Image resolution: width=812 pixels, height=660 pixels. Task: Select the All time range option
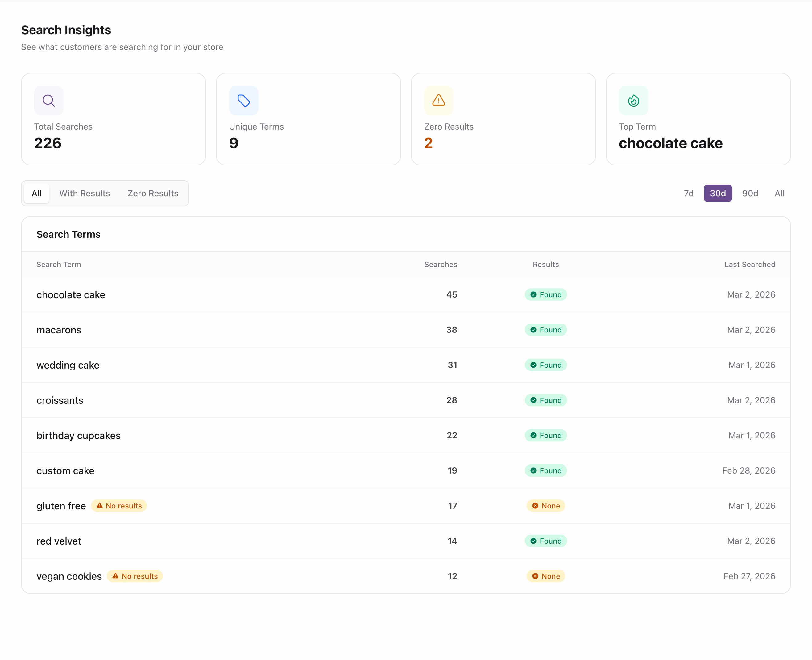(779, 193)
